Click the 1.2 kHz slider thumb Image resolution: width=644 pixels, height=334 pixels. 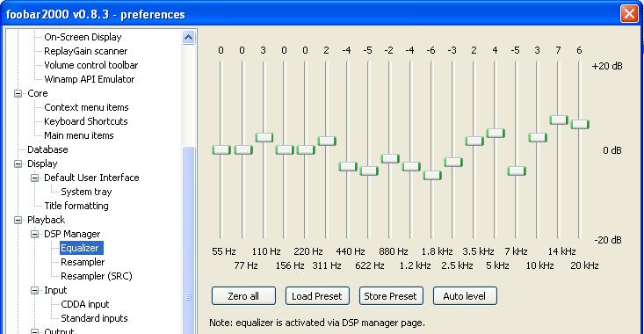click(x=411, y=166)
